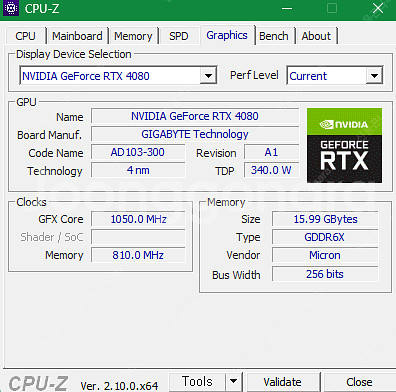Click the Code Name label
This screenshot has width=396, height=392.
coord(56,153)
